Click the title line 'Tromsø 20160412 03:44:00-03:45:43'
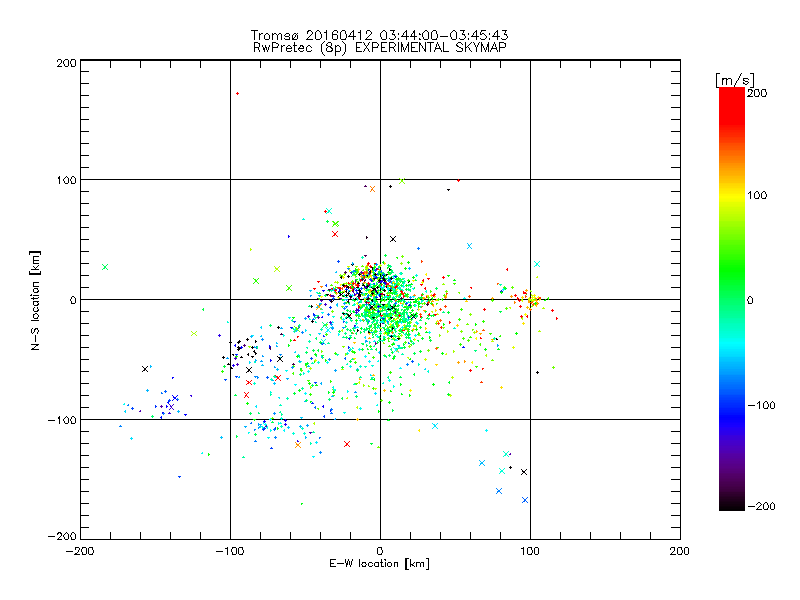 click(x=379, y=35)
